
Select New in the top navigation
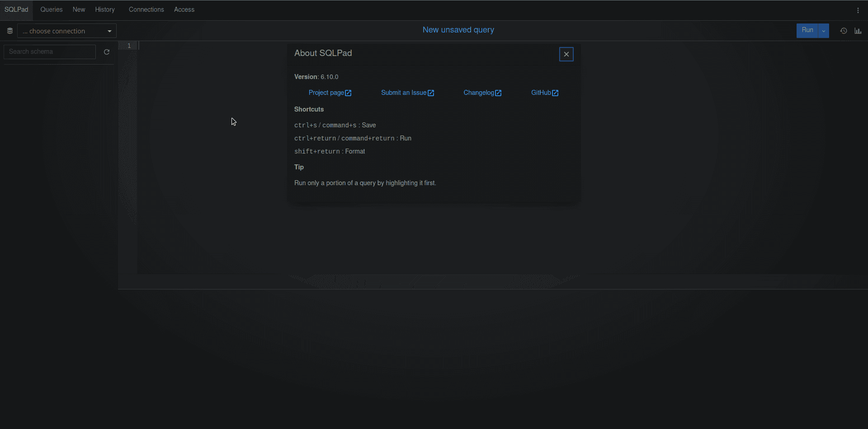click(x=79, y=9)
